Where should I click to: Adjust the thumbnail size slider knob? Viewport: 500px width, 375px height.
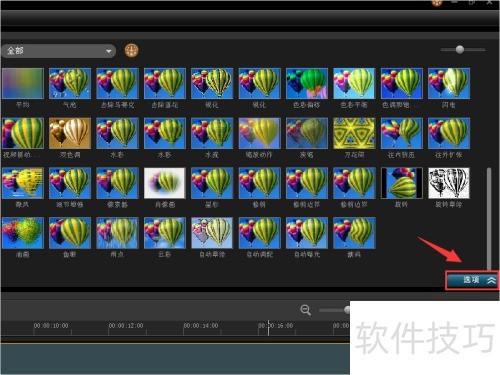tap(460, 50)
